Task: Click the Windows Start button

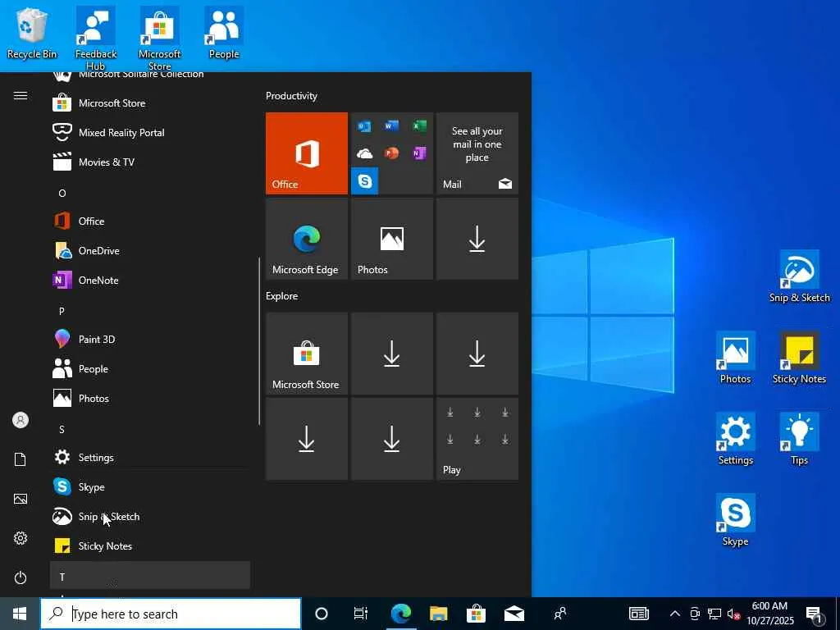Action: pyautogui.click(x=20, y=614)
